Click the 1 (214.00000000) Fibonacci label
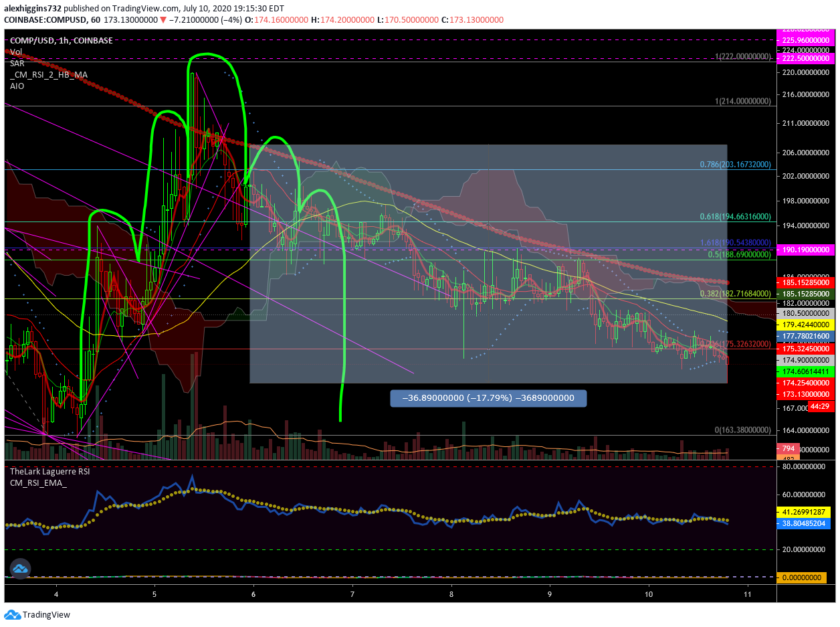 [x=742, y=101]
